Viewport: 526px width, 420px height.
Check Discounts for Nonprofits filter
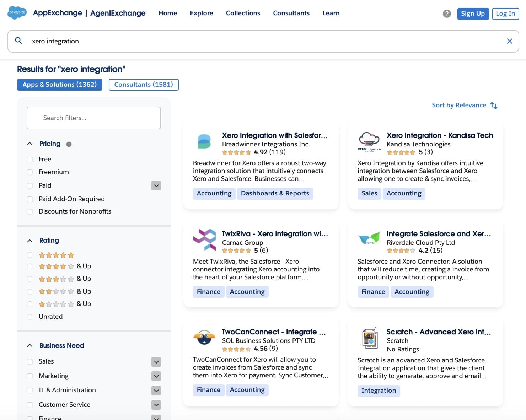(x=30, y=212)
